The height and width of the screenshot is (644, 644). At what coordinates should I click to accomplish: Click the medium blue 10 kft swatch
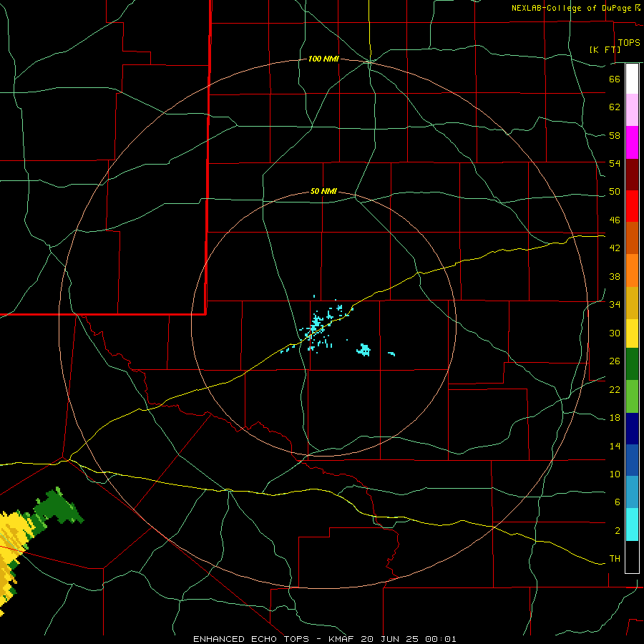(632, 460)
